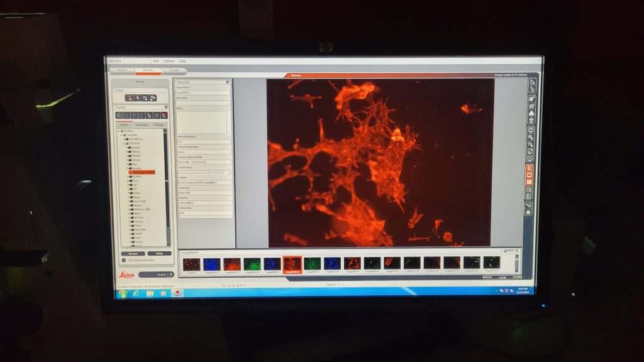Select the first thumbnail, image.tif
The image size is (644, 362).
click(192, 265)
